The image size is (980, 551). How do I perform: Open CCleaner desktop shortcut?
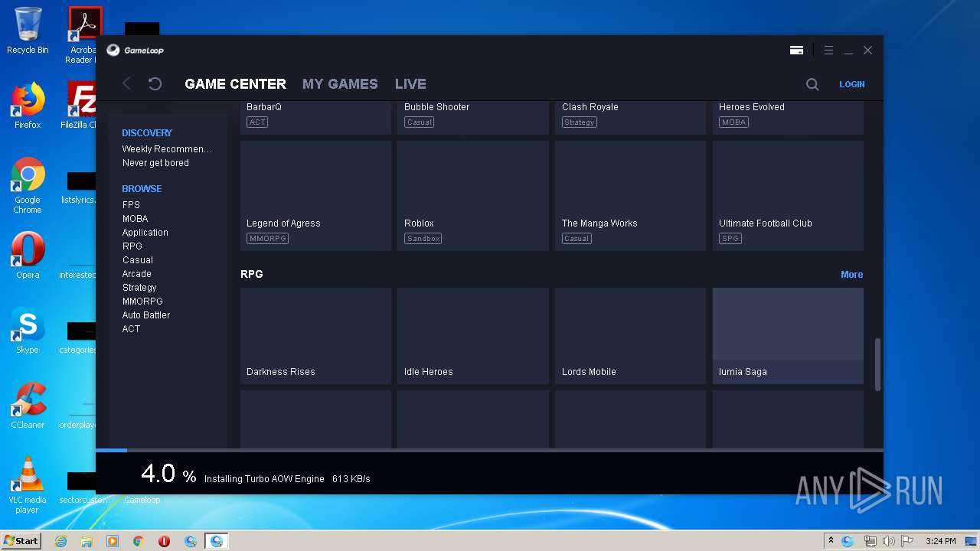(x=28, y=405)
